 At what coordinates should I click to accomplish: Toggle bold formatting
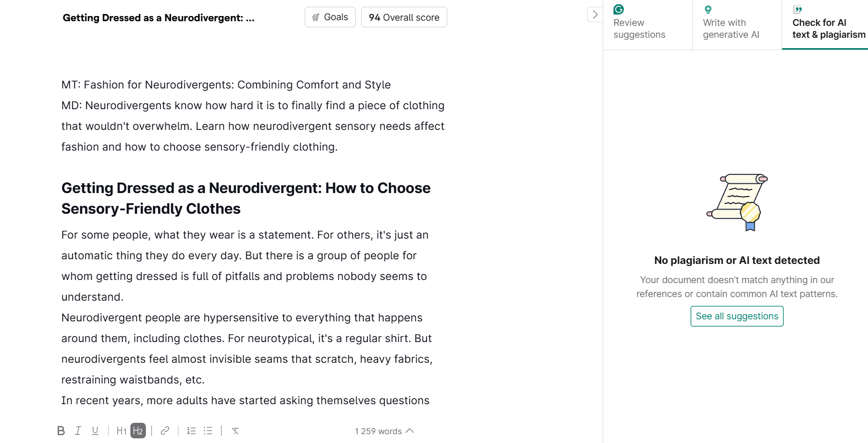pos(61,431)
